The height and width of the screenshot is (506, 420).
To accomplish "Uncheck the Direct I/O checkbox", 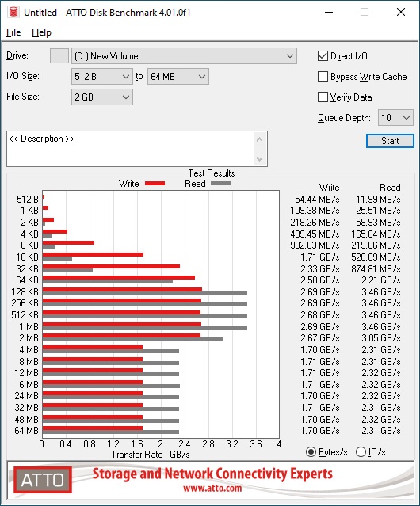I will [x=323, y=56].
